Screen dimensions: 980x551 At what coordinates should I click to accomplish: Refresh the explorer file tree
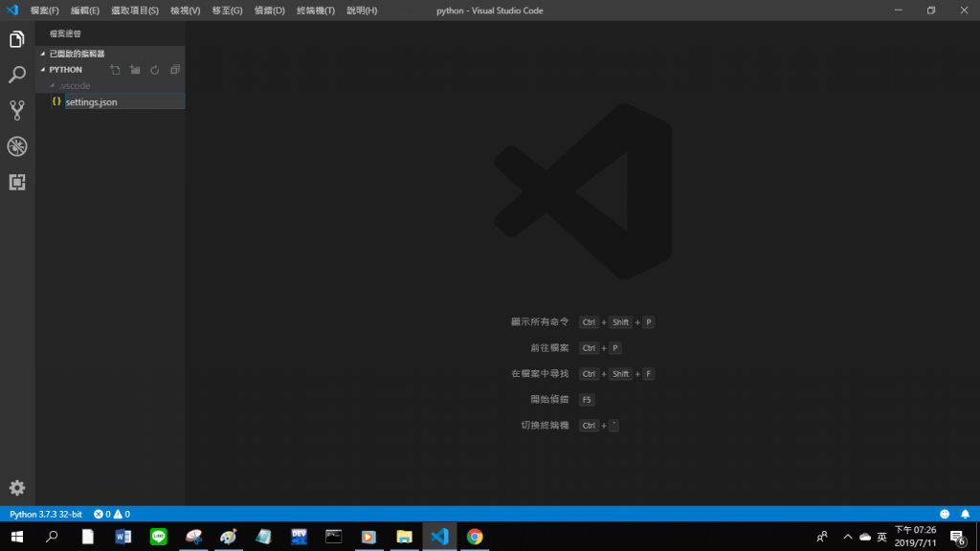tap(154, 70)
